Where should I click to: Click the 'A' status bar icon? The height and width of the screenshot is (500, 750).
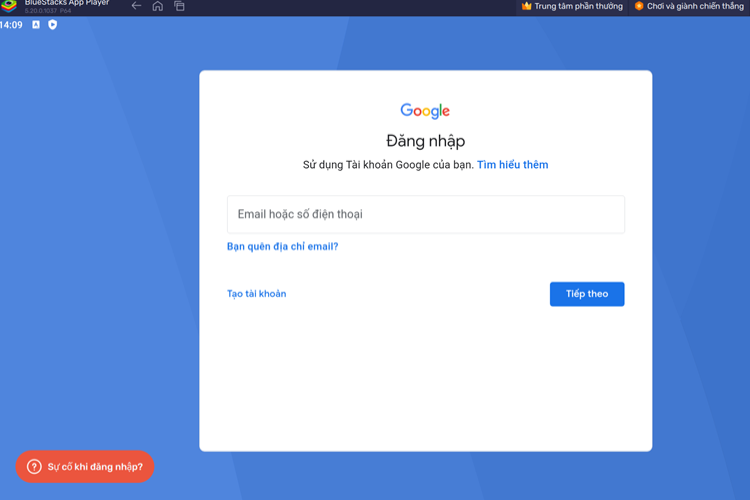[36, 24]
